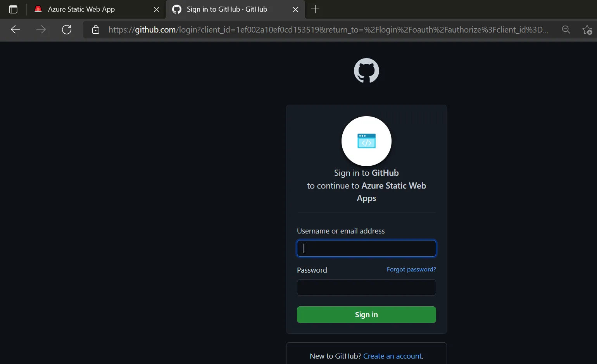This screenshot has width=597, height=364.
Task: Open a new browser tab
Action: (x=315, y=9)
